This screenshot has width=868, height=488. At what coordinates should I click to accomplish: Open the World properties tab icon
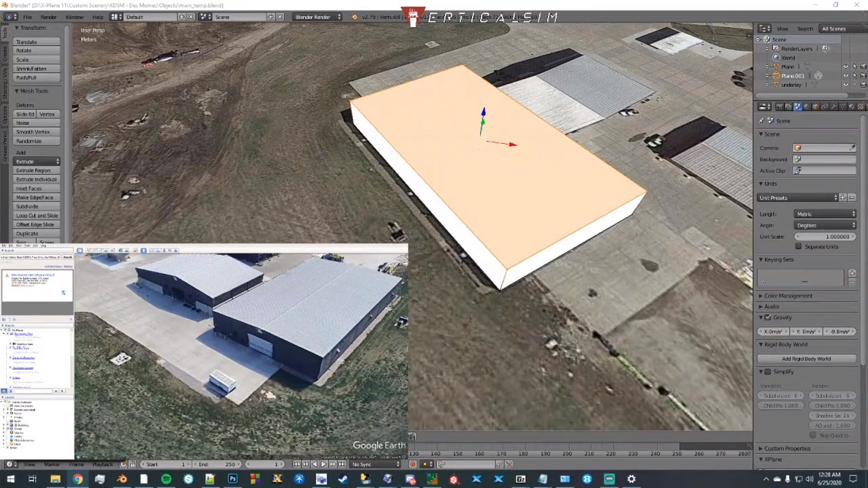pyautogui.click(x=806, y=107)
